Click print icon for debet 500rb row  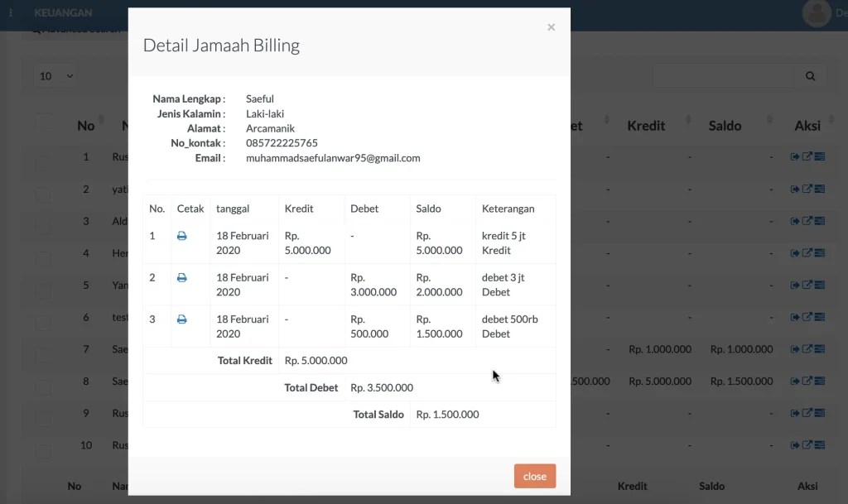point(182,319)
